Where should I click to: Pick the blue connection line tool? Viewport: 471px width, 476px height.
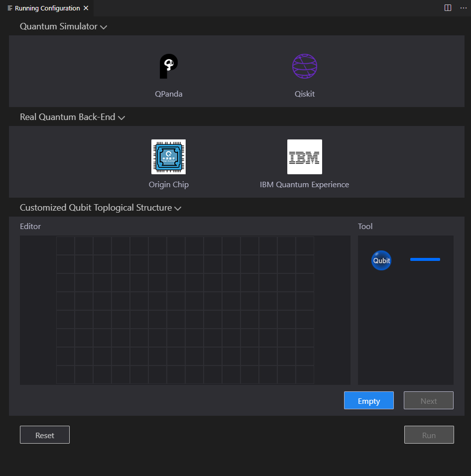coord(425,259)
